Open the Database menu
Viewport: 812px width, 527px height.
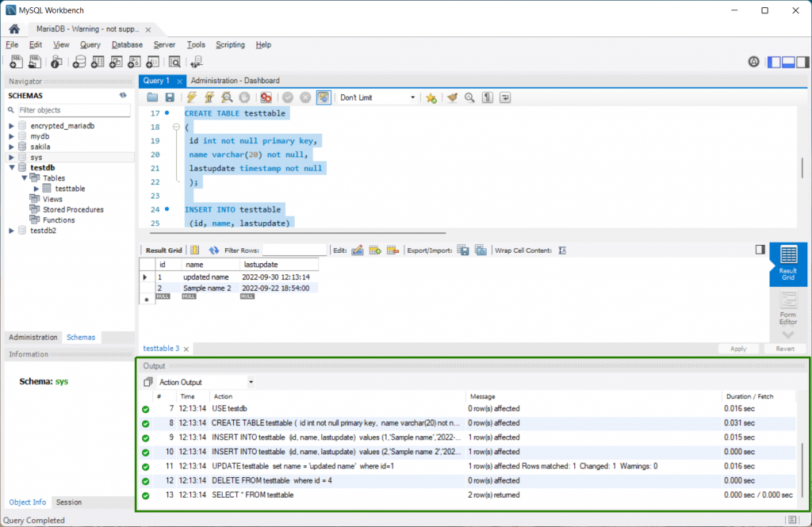(x=127, y=44)
